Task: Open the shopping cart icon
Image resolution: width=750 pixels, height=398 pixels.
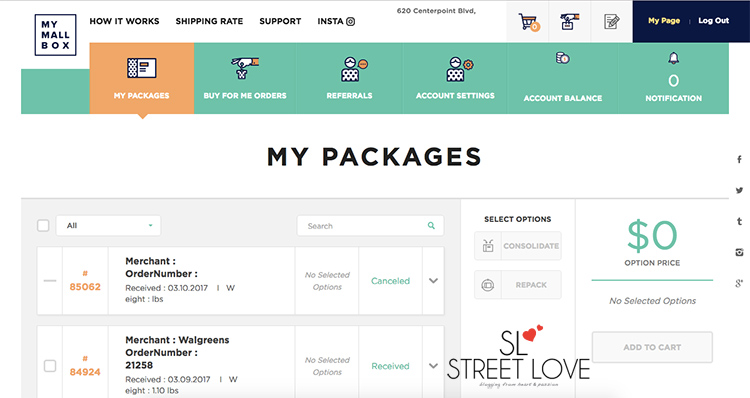Action: [x=528, y=22]
